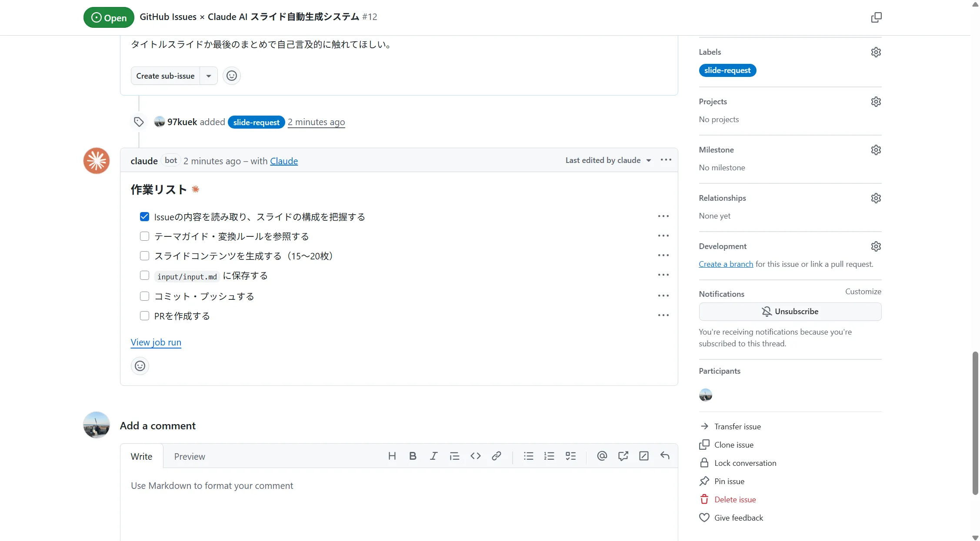
Task: Unsubscribe from issue notifications
Action: point(790,312)
